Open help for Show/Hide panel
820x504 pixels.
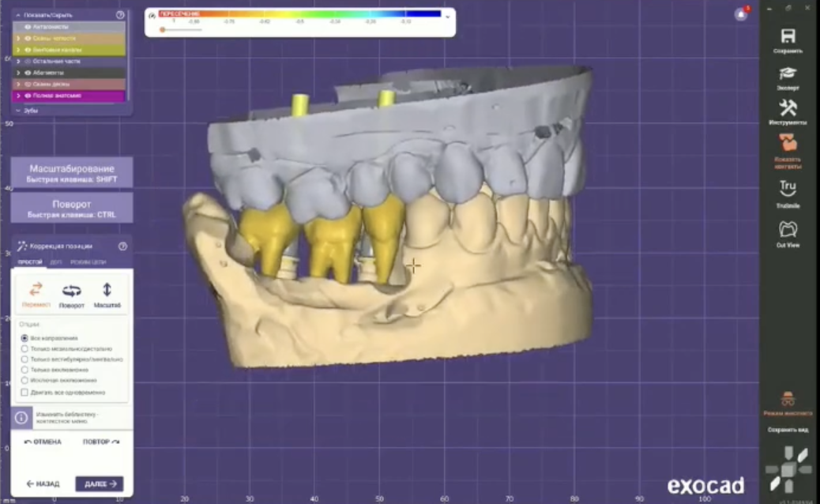pos(120,15)
